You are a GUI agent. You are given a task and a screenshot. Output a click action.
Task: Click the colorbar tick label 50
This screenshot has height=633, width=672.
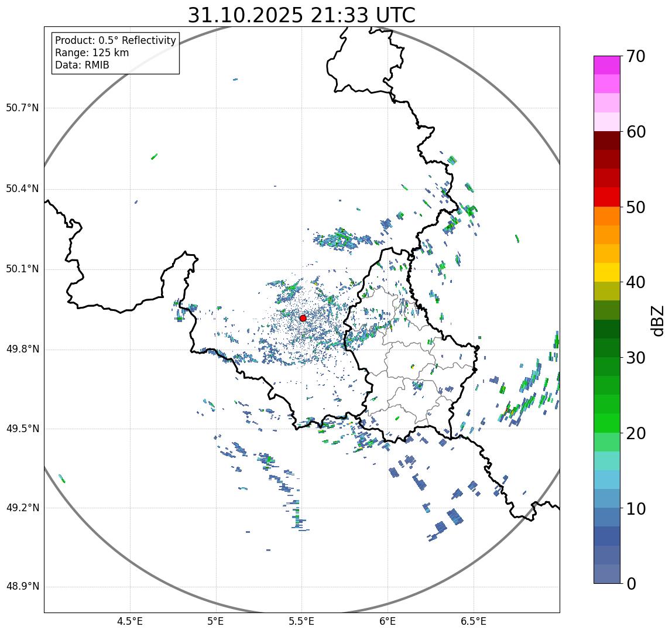[x=636, y=207]
